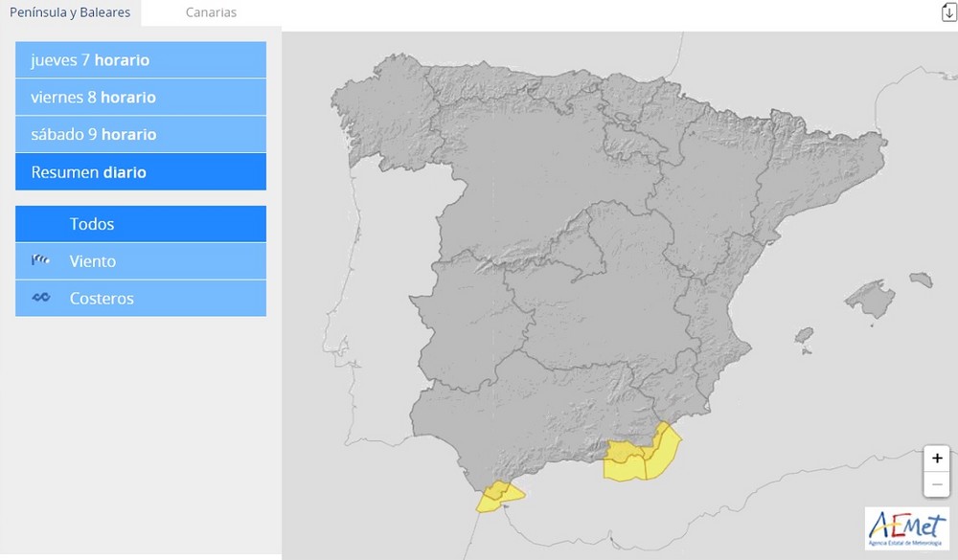The width and height of the screenshot is (958, 560).
Task: Click the download warnings document icon
Action: click(x=947, y=11)
